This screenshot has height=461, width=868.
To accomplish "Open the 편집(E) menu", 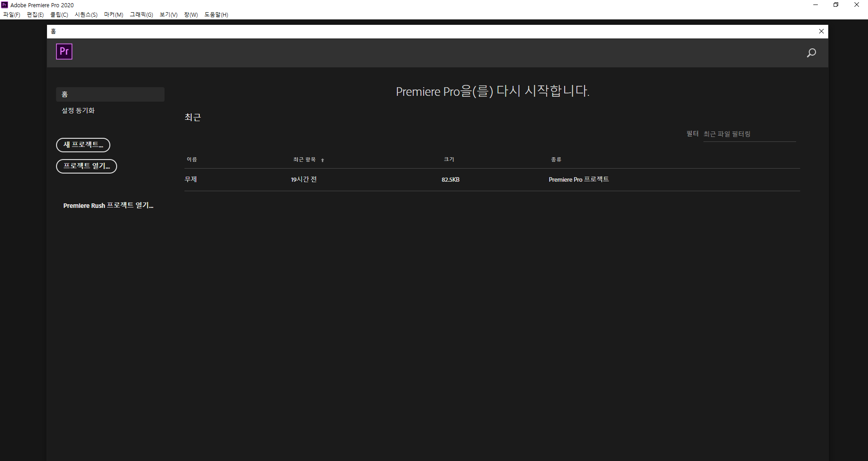I will point(35,15).
